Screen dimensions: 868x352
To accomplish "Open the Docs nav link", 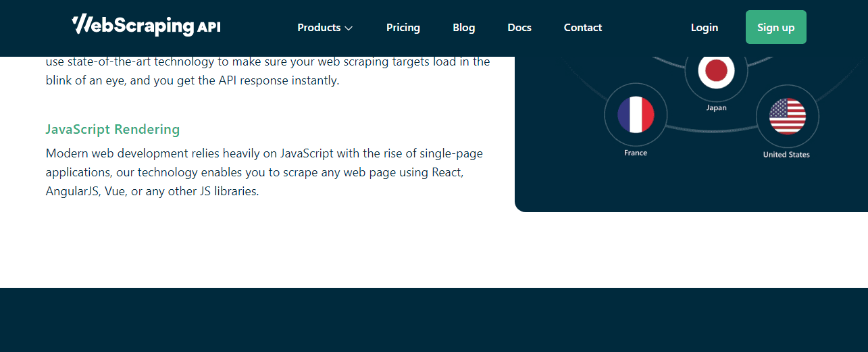I will click(x=519, y=28).
